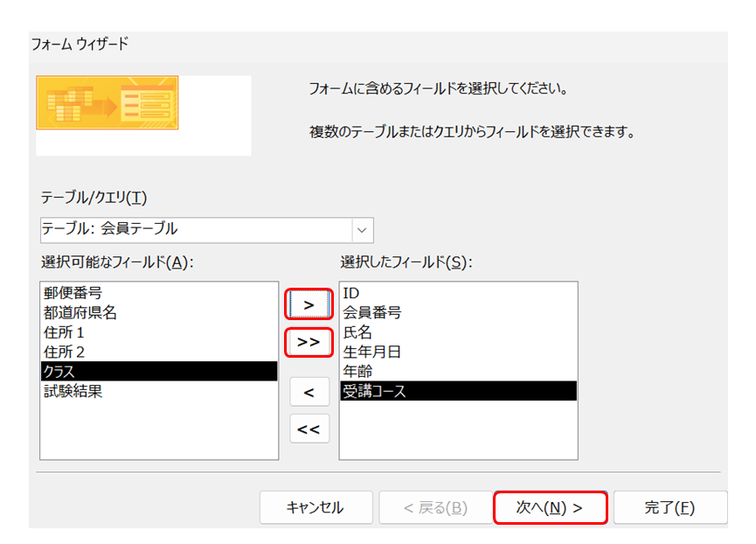This screenshot has height=544, width=756.
Task: Click the form wizard illustration image
Action: (108, 102)
